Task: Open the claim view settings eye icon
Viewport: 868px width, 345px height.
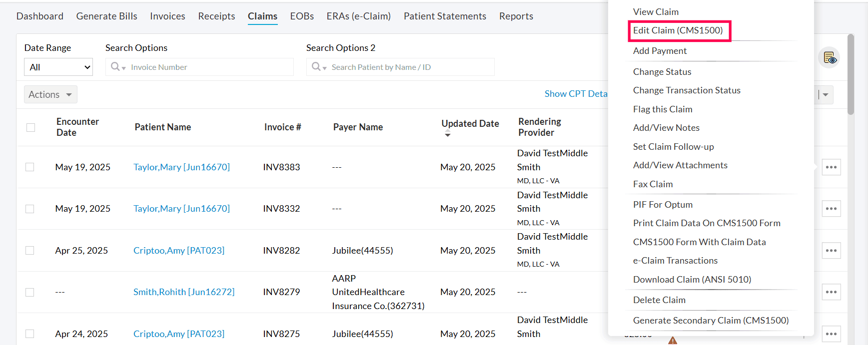Action: [x=829, y=58]
